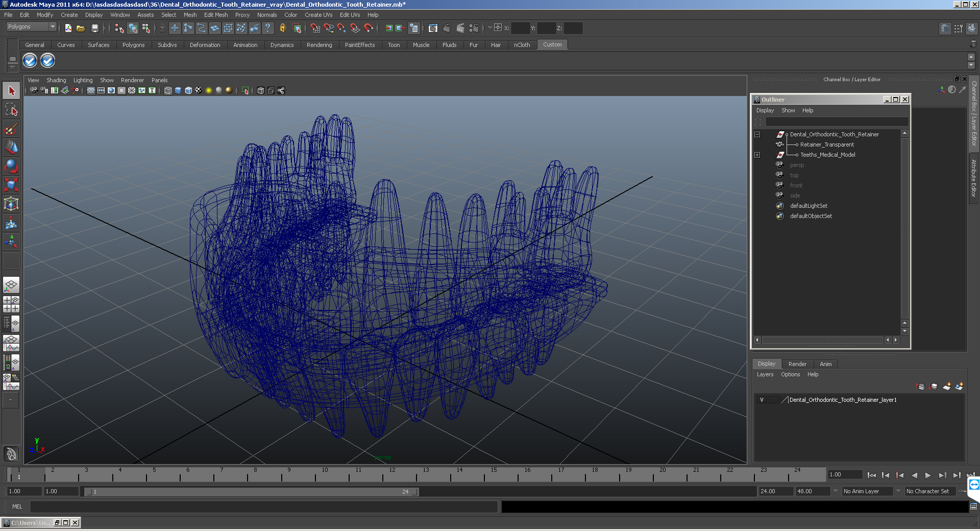
Task: Open the layer editor Options menu
Action: [x=790, y=374]
